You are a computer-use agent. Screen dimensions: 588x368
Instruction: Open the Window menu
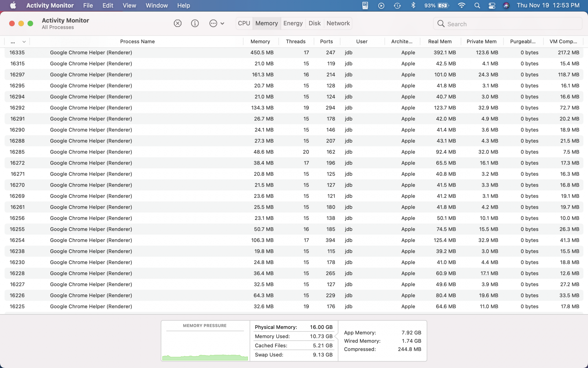[x=157, y=6]
